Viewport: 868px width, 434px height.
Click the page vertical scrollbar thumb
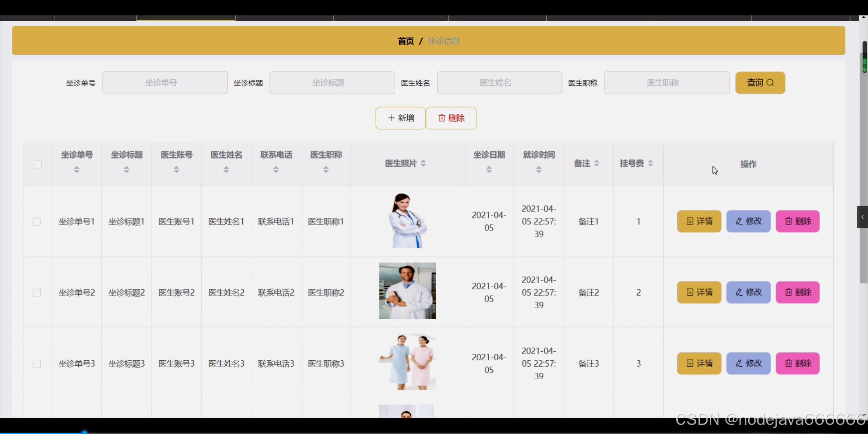[x=864, y=168]
